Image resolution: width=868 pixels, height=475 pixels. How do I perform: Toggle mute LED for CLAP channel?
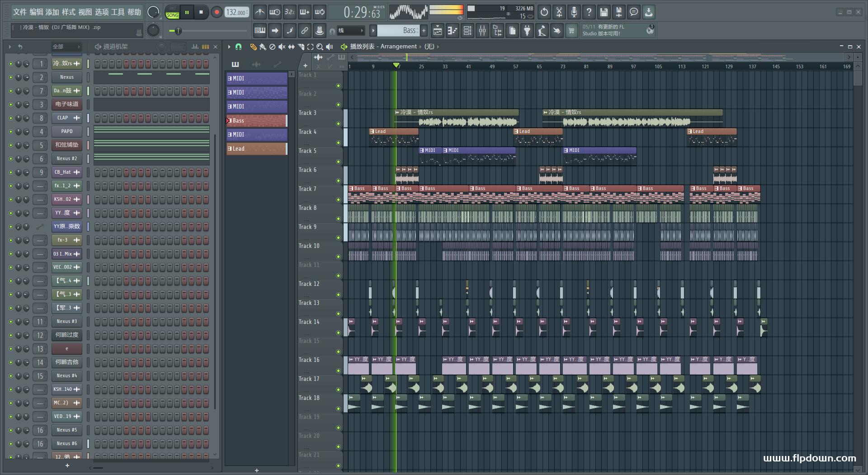10,118
